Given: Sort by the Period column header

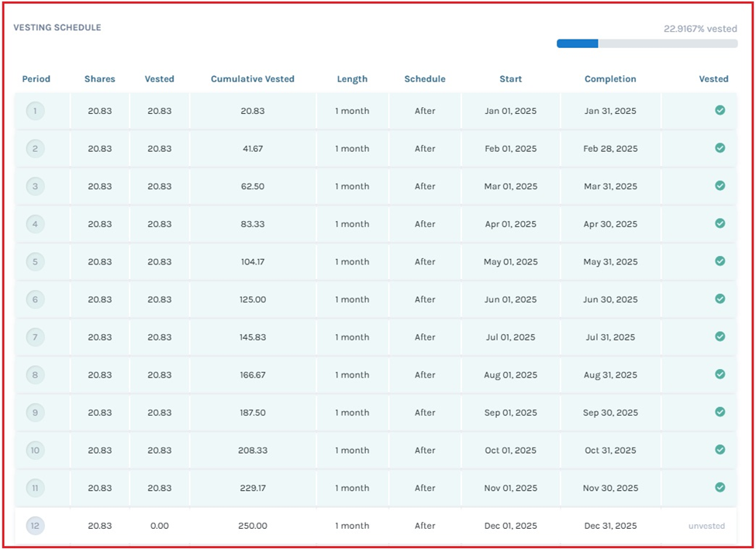Looking at the screenshot, I should [36, 79].
